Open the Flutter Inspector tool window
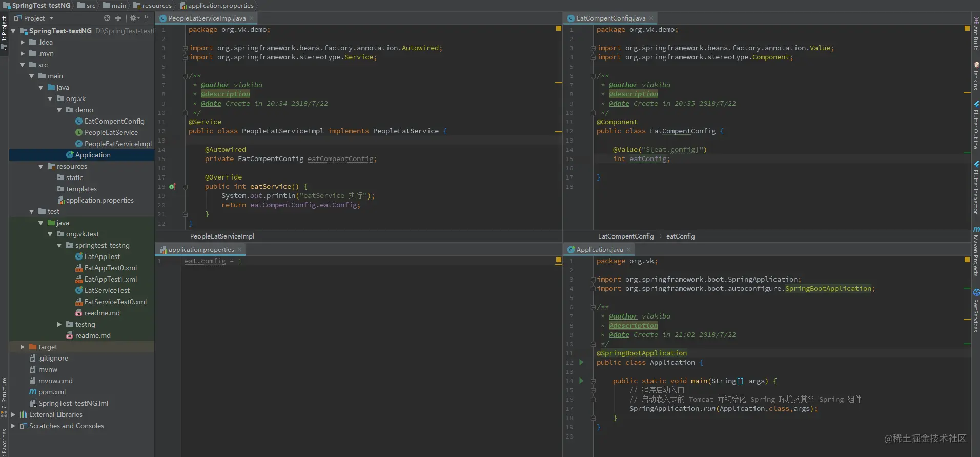This screenshot has width=980, height=457. [975, 187]
